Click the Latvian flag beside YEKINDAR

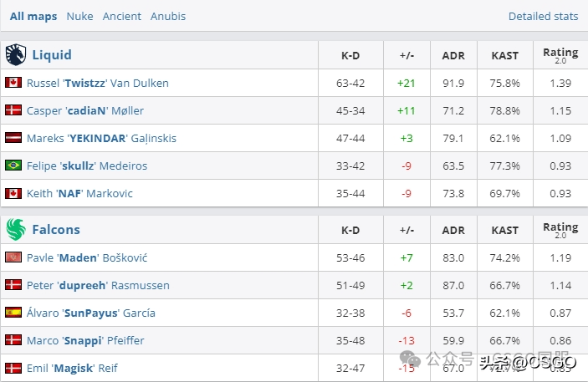pyautogui.click(x=13, y=138)
